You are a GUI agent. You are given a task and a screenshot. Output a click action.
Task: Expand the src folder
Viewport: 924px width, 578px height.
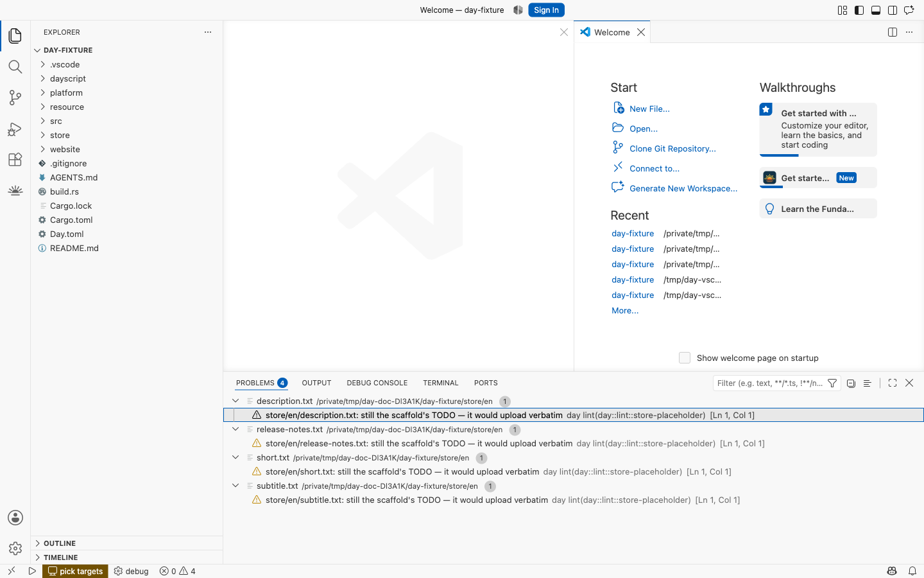click(x=42, y=121)
